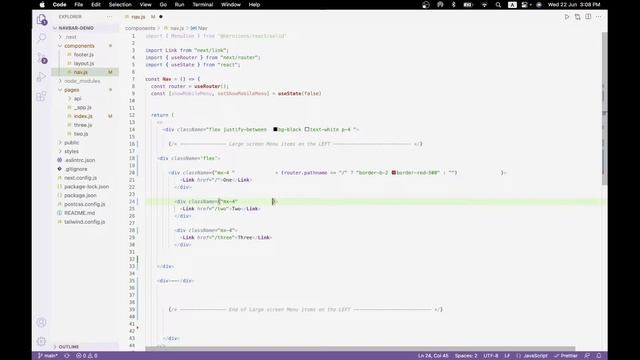Click the Synchronize Changes icon in status bar

67,356
